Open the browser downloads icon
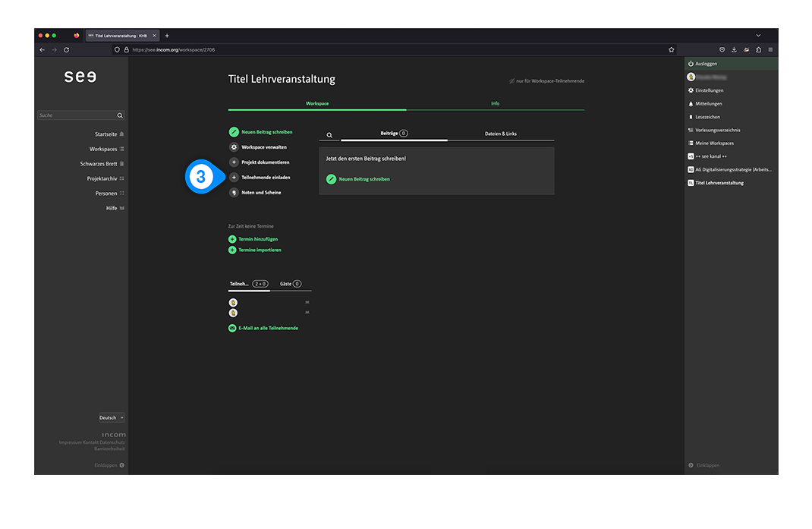This screenshot has width=812, height=529. [734, 50]
